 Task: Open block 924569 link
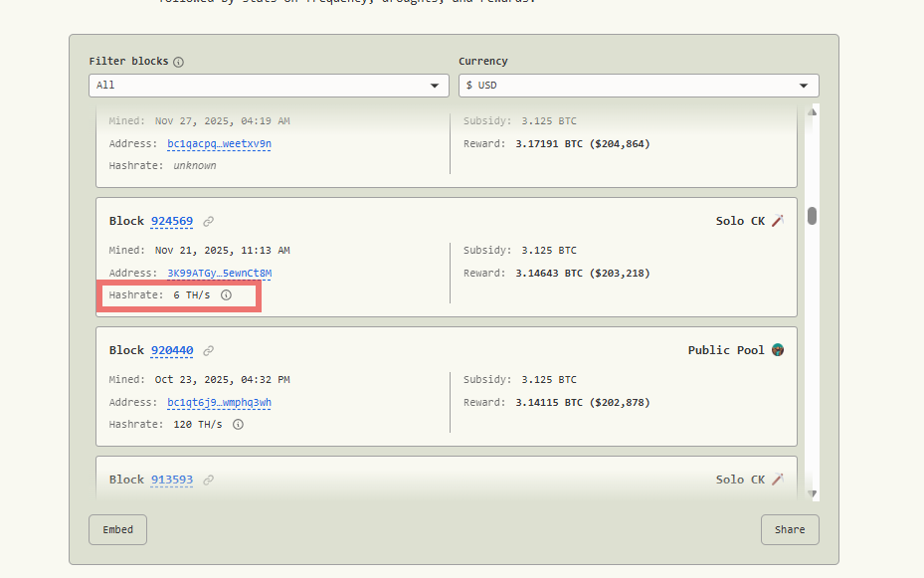172,221
